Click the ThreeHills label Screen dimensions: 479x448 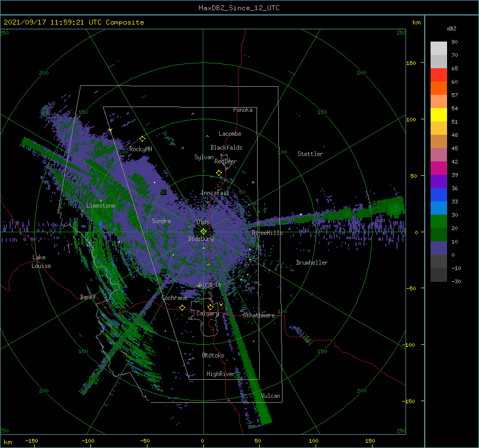pos(267,233)
